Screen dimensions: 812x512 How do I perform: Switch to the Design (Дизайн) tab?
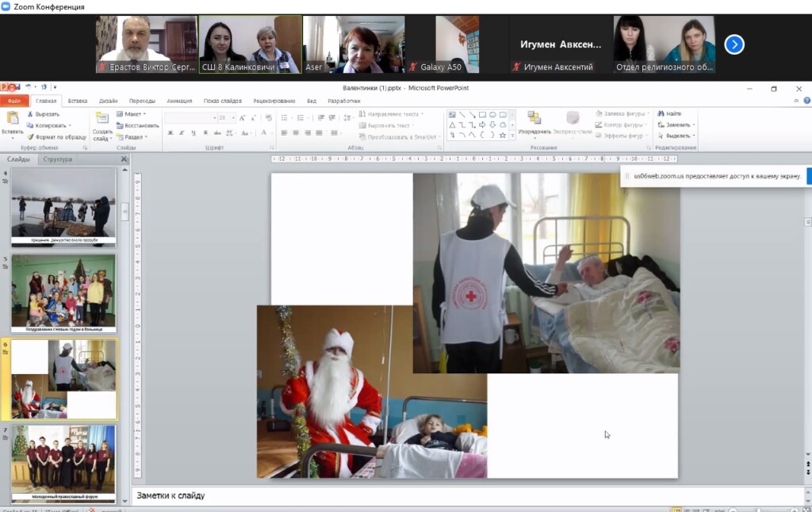point(108,101)
